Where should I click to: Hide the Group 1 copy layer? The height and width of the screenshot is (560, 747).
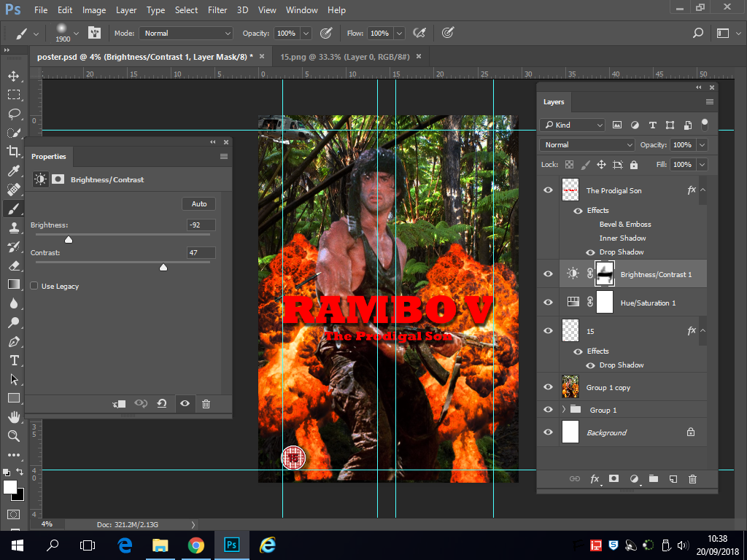549,387
